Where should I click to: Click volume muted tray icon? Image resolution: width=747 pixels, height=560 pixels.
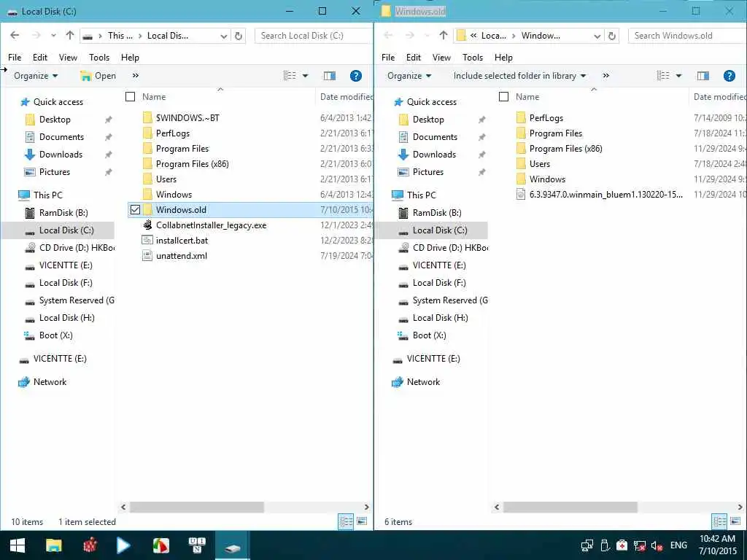point(657,545)
